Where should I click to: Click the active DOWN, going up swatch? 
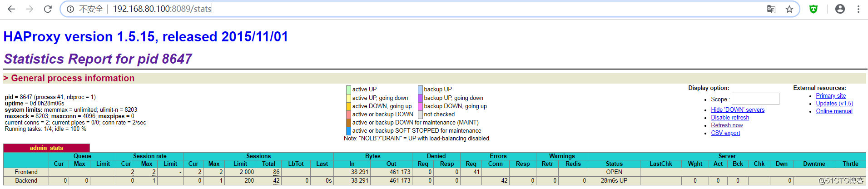(x=348, y=106)
